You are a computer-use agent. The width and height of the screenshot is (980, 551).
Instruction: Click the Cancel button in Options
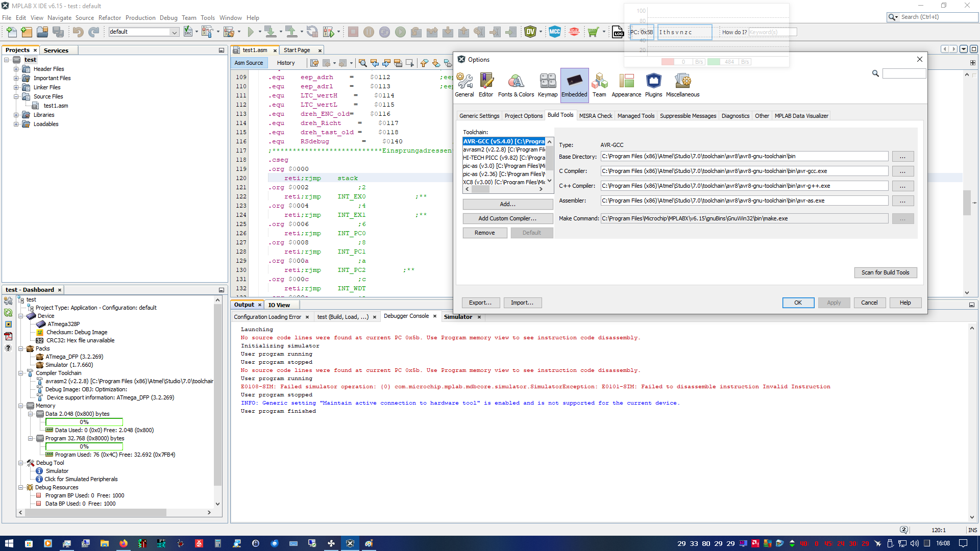pos(869,303)
